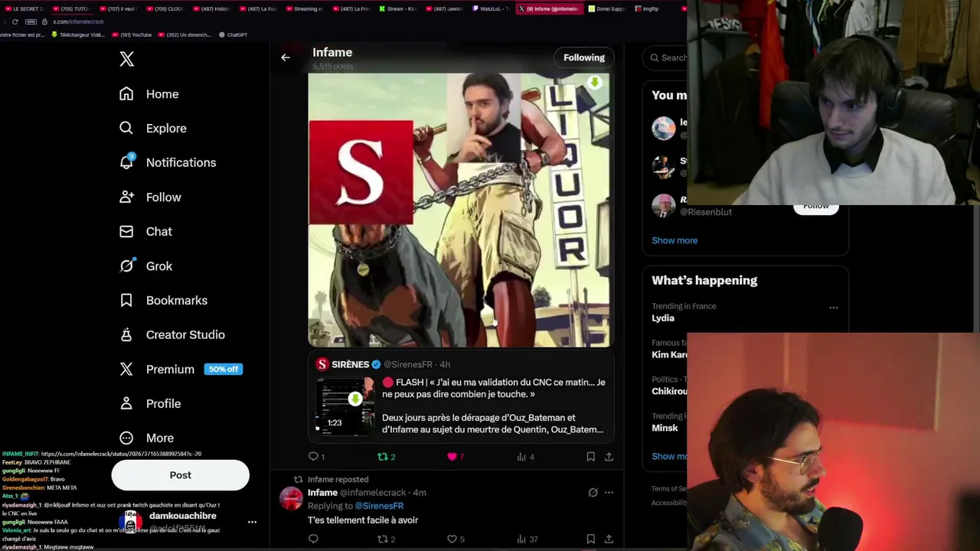The height and width of the screenshot is (551, 980).
Task: Click the back arrow next to Infame
Action: tap(286, 57)
